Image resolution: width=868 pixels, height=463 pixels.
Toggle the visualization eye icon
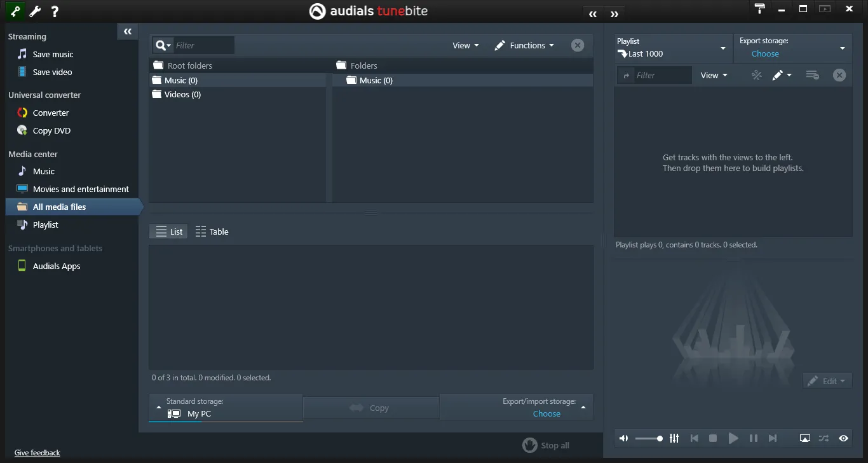click(x=844, y=438)
